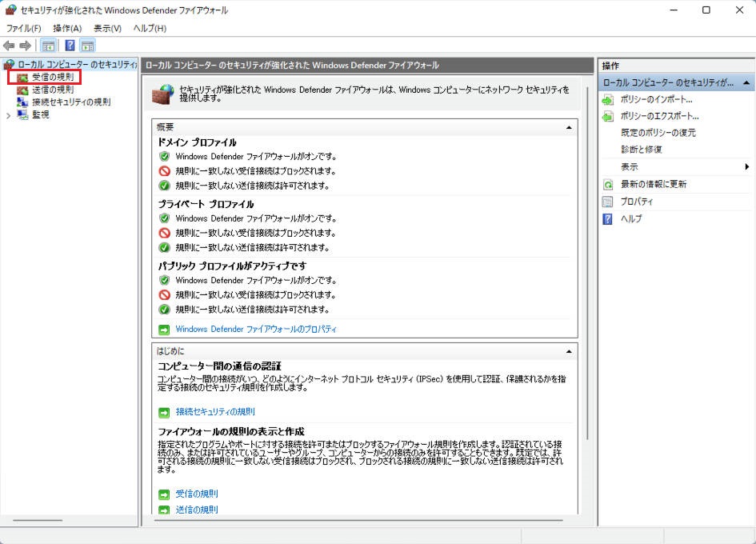Click green shield icon under プライベート プロファイル

[x=165, y=218]
